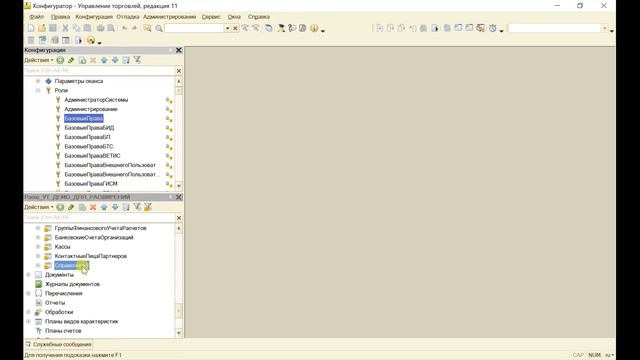Expand the Кассы tree node
The width and height of the screenshot is (640, 360).
[x=38, y=247]
